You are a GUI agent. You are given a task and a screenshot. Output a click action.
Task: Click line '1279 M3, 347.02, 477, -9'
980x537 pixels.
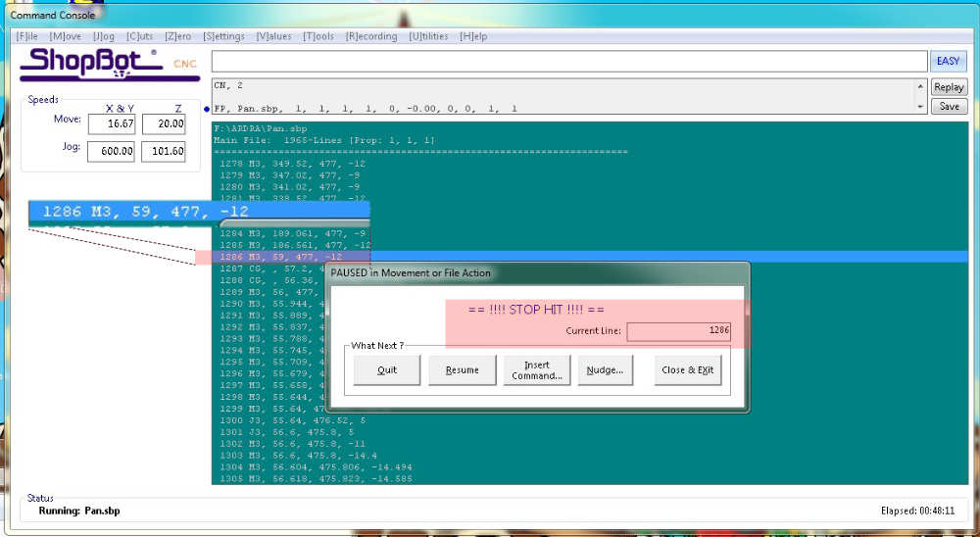click(x=289, y=175)
